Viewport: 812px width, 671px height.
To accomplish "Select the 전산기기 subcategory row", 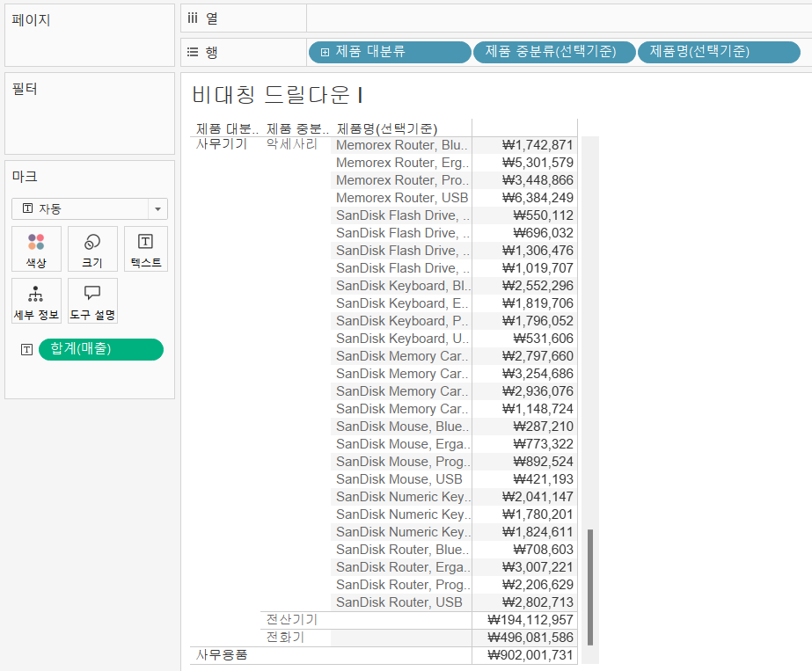I will click(291, 619).
